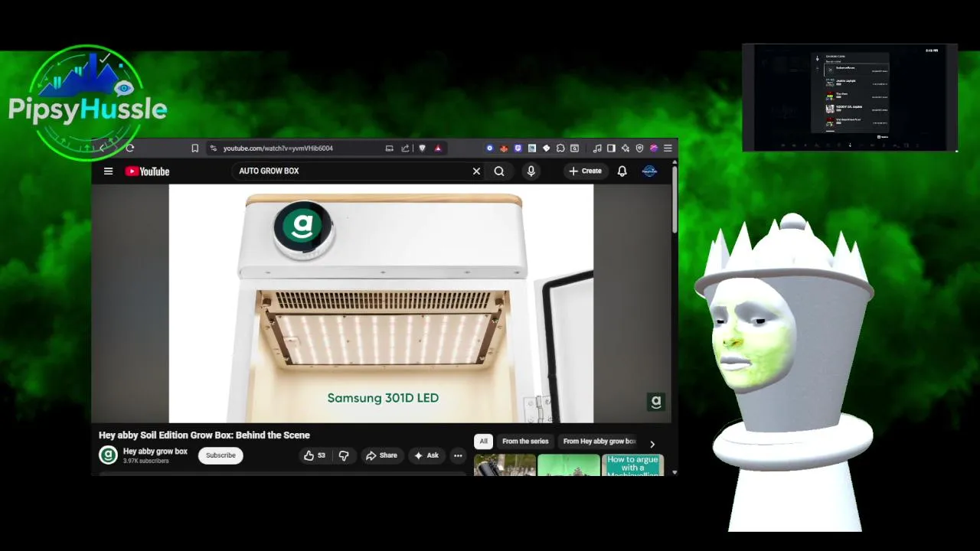Image resolution: width=980 pixels, height=551 pixels.
Task: Show more filter chips with the right chevron
Action: (x=652, y=444)
